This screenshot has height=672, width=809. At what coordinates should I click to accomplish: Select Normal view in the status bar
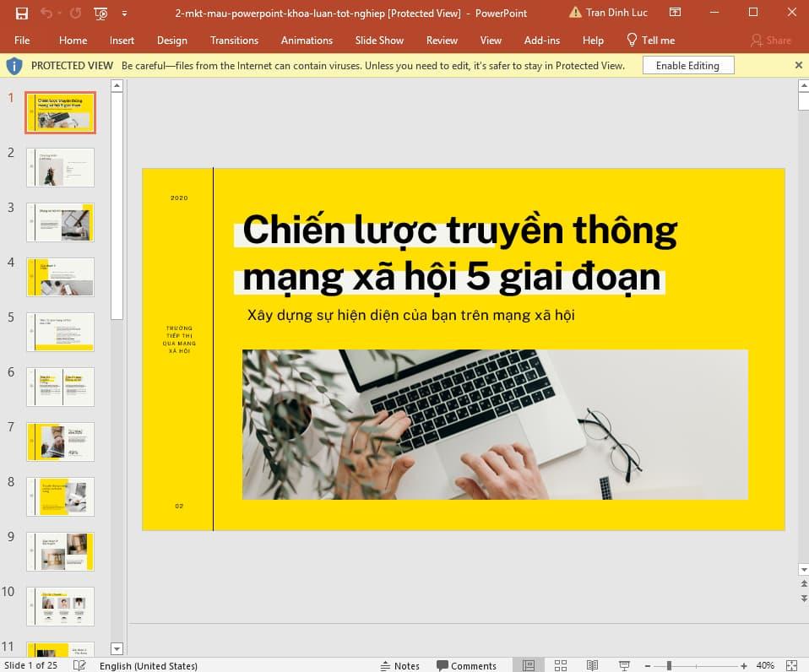[x=529, y=665]
